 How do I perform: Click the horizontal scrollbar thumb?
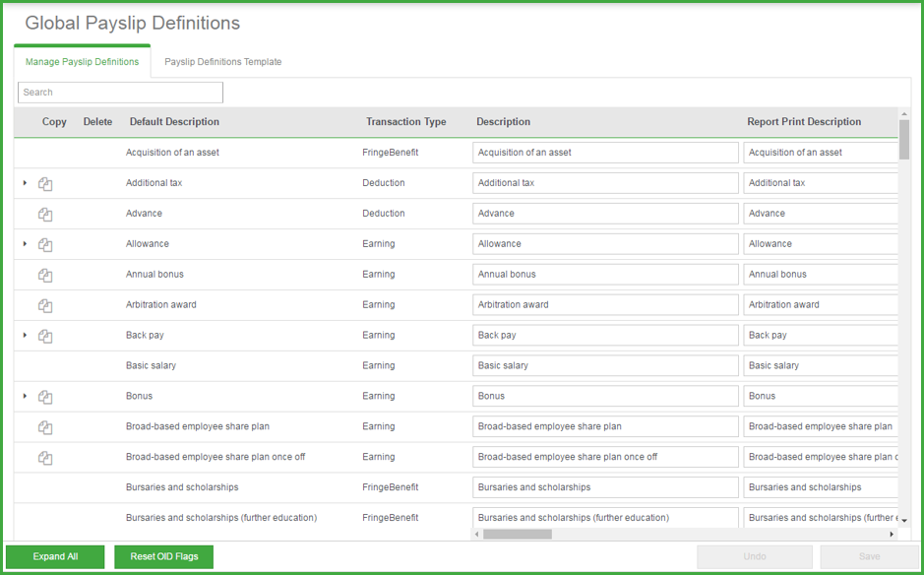pyautogui.click(x=518, y=535)
